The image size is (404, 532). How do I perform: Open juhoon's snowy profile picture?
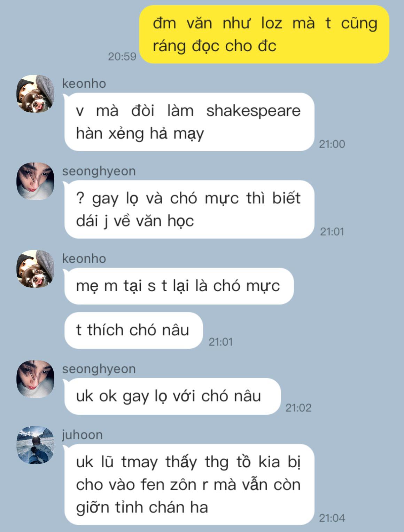(36, 445)
